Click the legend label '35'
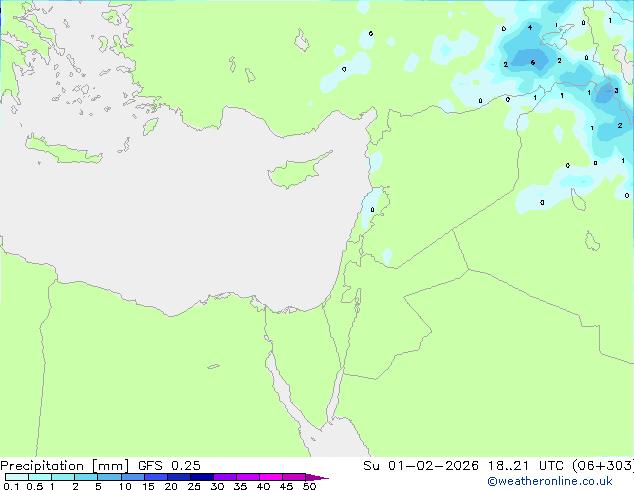This screenshot has width=634, height=490. coord(240,486)
